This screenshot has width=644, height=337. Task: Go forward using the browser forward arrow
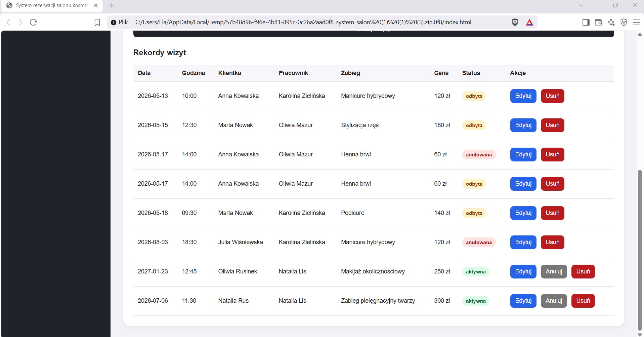click(x=20, y=22)
